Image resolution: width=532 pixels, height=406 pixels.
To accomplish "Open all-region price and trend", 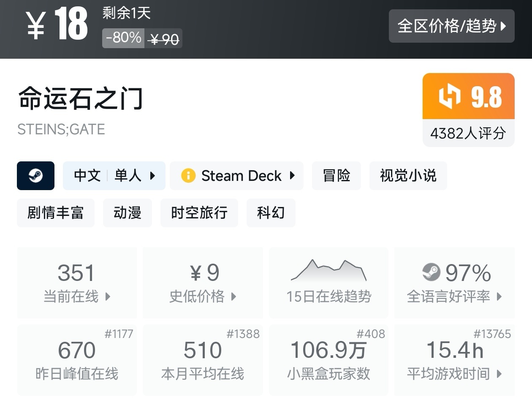I will point(451,26).
